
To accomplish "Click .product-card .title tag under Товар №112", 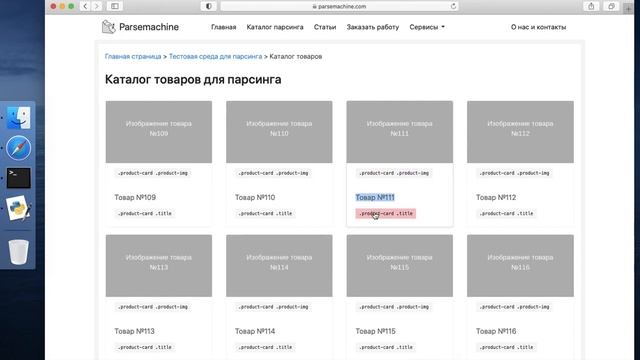I will [506, 213].
